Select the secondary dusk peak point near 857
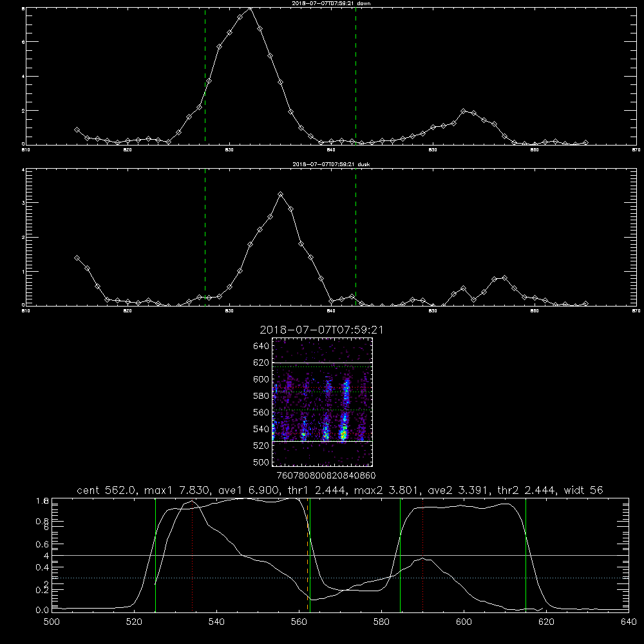The height and width of the screenshot is (644, 644). (x=504, y=278)
